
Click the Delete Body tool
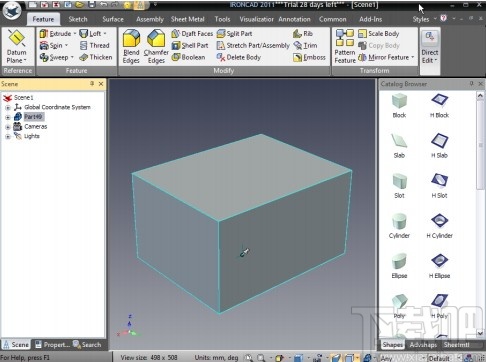(x=239, y=57)
